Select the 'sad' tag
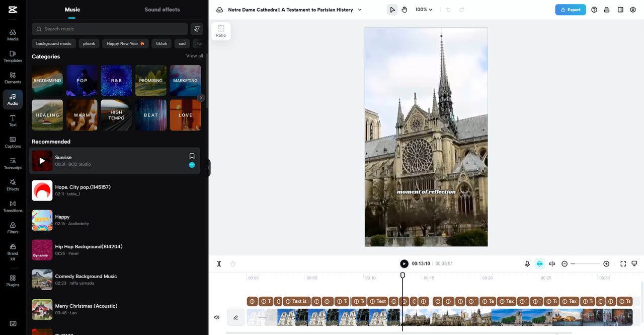The image size is (644, 335). pyautogui.click(x=182, y=43)
